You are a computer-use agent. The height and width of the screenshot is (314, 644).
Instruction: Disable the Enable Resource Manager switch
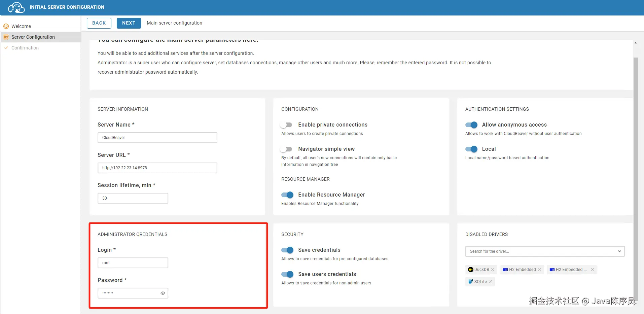click(288, 195)
